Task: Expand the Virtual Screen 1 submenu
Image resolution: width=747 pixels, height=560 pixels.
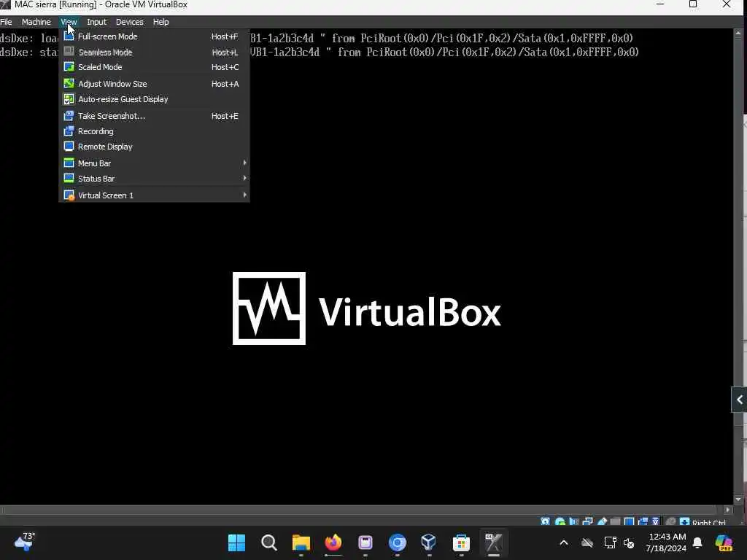Action: (x=155, y=195)
